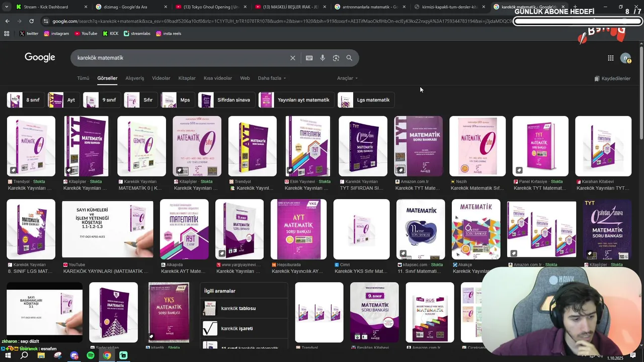Select the Mps filter chip
644x362 pixels.
click(178, 100)
